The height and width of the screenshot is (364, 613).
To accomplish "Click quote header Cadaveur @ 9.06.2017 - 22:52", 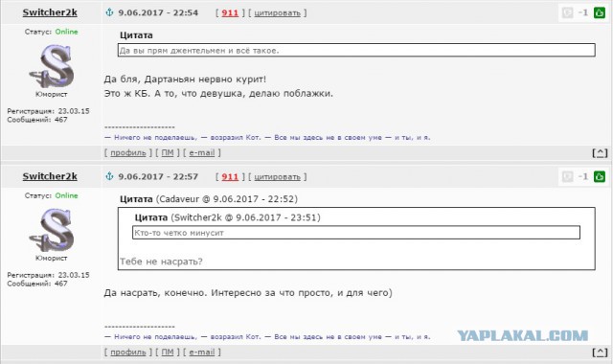I will click(x=227, y=199).
